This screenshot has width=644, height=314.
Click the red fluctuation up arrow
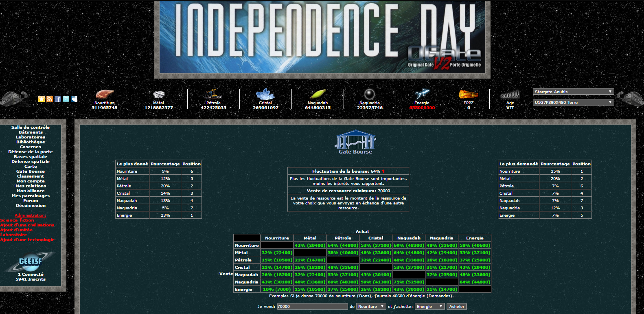tap(383, 171)
